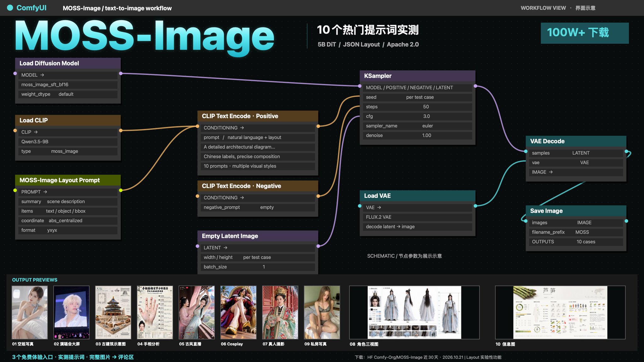Click the filename_prefix MOSS field
The width and height of the screenshot is (644, 362).
576,232
